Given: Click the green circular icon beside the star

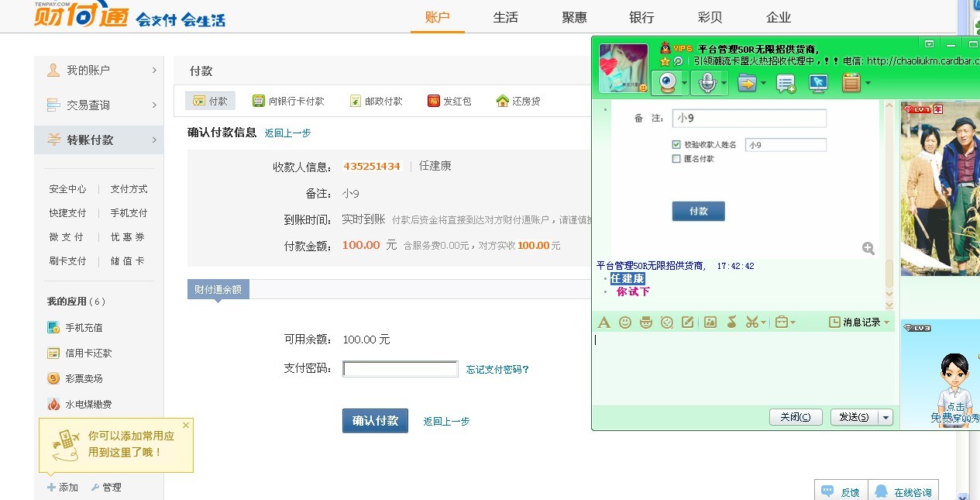Looking at the screenshot, I should [x=678, y=60].
